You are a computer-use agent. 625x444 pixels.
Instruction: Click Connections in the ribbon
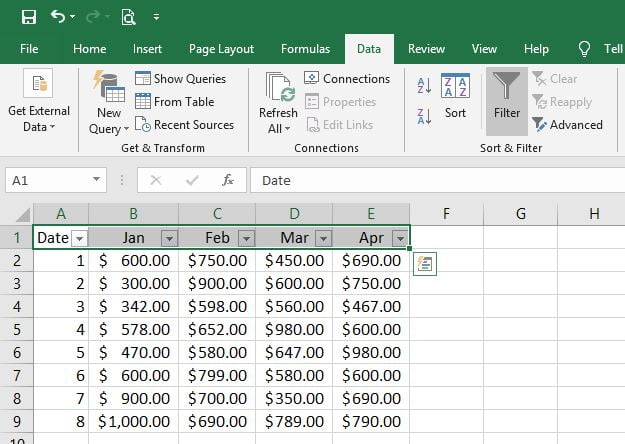tap(347, 79)
